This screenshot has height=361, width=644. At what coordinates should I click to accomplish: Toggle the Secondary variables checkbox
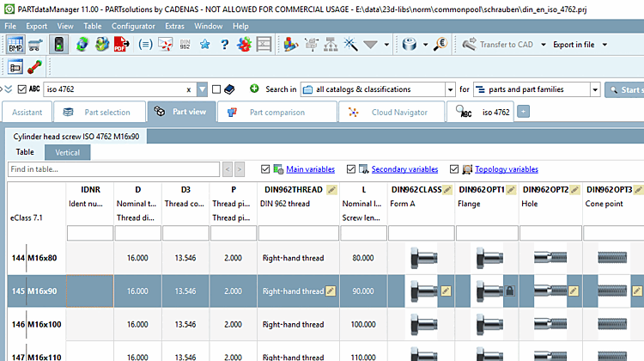349,169
